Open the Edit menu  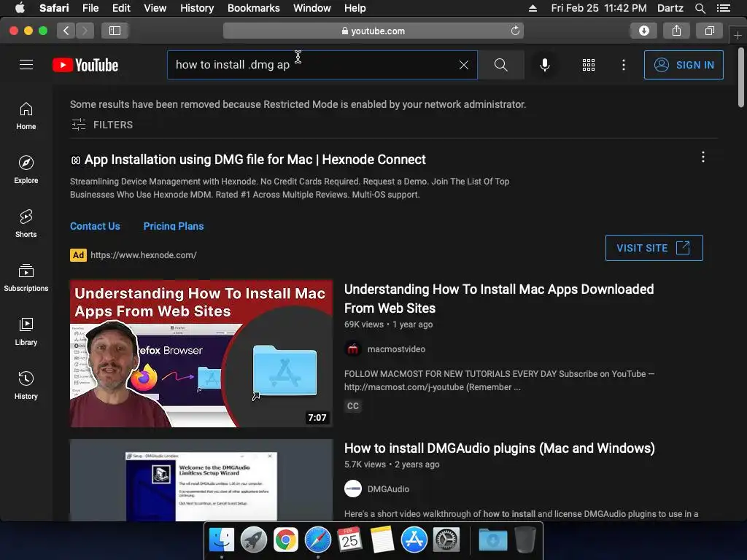pos(121,8)
